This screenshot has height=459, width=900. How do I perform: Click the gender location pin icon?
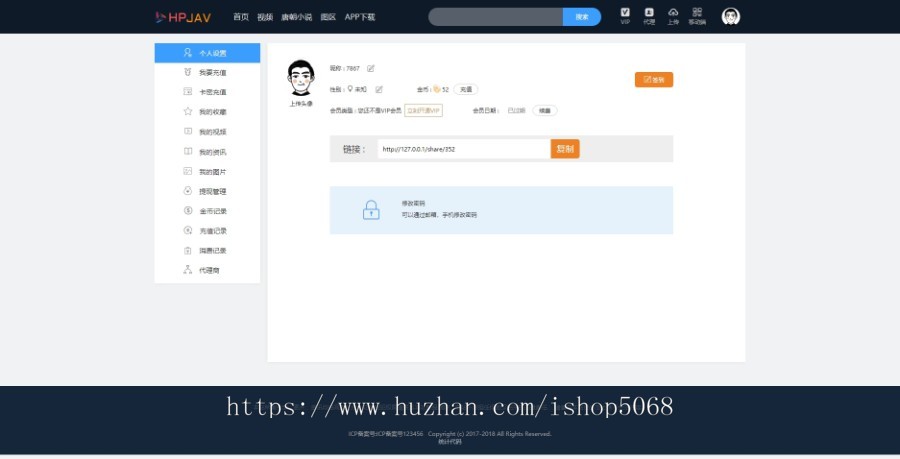click(350, 89)
